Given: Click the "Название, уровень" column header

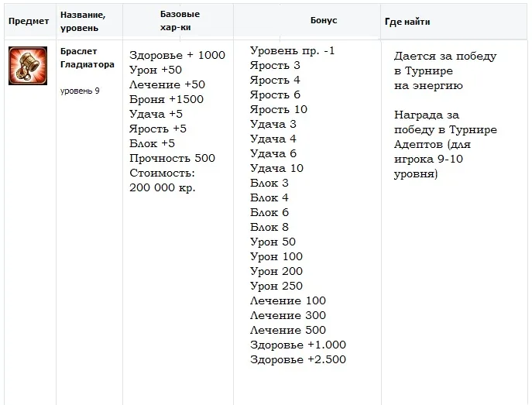Looking at the screenshot, I should coord(83,21).
